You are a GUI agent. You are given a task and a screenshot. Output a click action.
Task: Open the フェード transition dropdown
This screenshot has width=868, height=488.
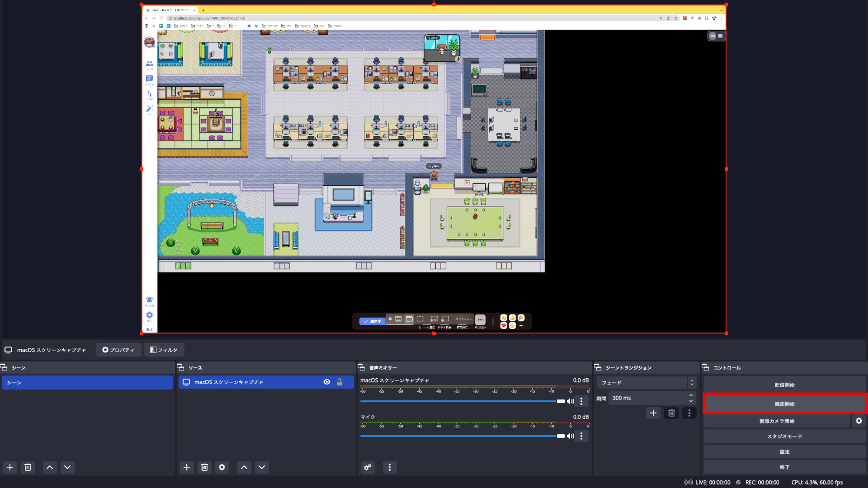point(646,383)
